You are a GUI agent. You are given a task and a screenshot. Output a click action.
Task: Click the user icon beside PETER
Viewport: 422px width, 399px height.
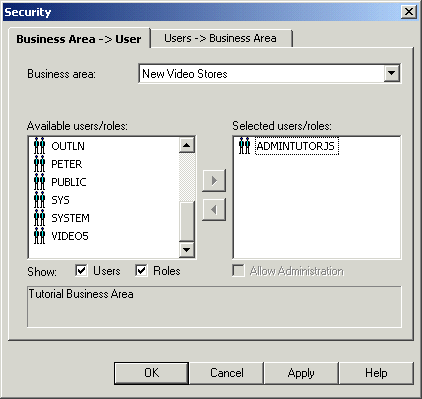[39, 164]
